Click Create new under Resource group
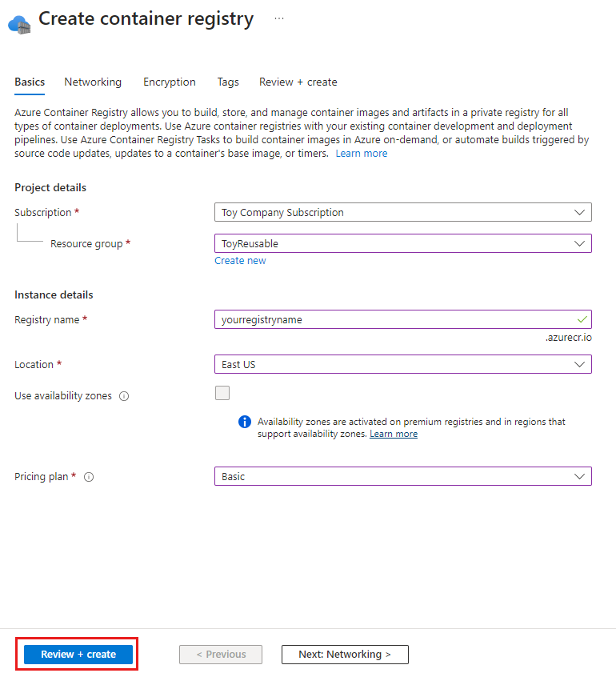The image size is (616, 677). 240,260
